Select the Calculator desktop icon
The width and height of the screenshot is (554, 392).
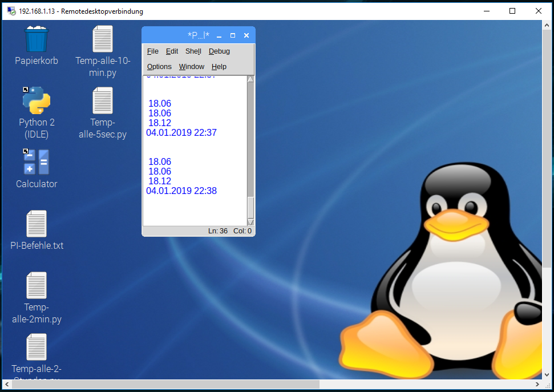tap(37, 162)
